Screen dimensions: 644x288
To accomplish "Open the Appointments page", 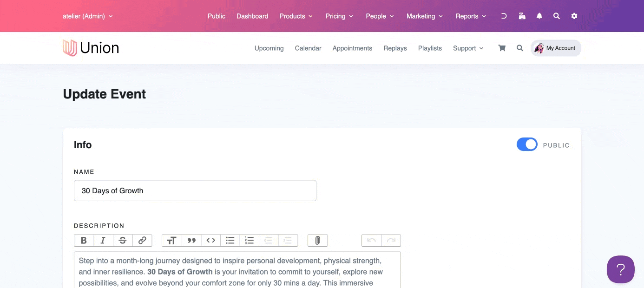I will 352,48.
